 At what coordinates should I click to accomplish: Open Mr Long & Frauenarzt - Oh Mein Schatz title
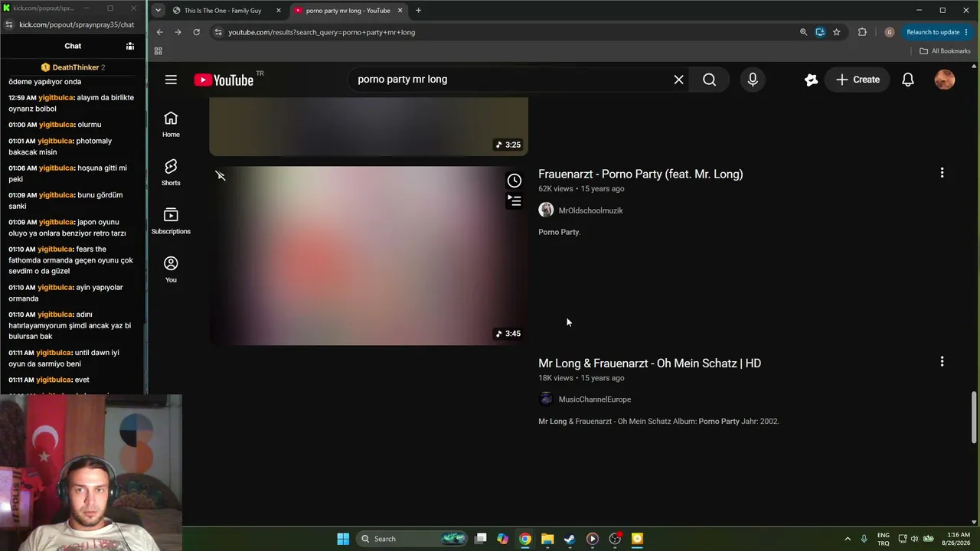tap(649, 364)
